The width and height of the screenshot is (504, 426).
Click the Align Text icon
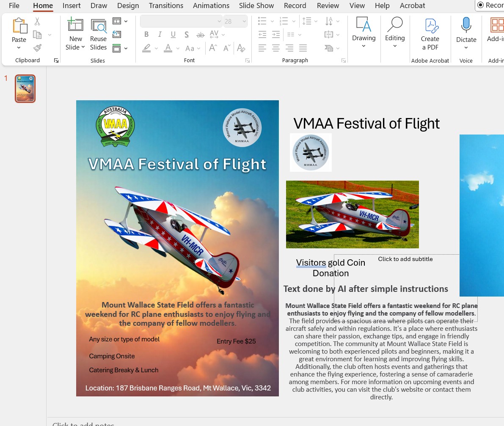(x=329, y=34)
